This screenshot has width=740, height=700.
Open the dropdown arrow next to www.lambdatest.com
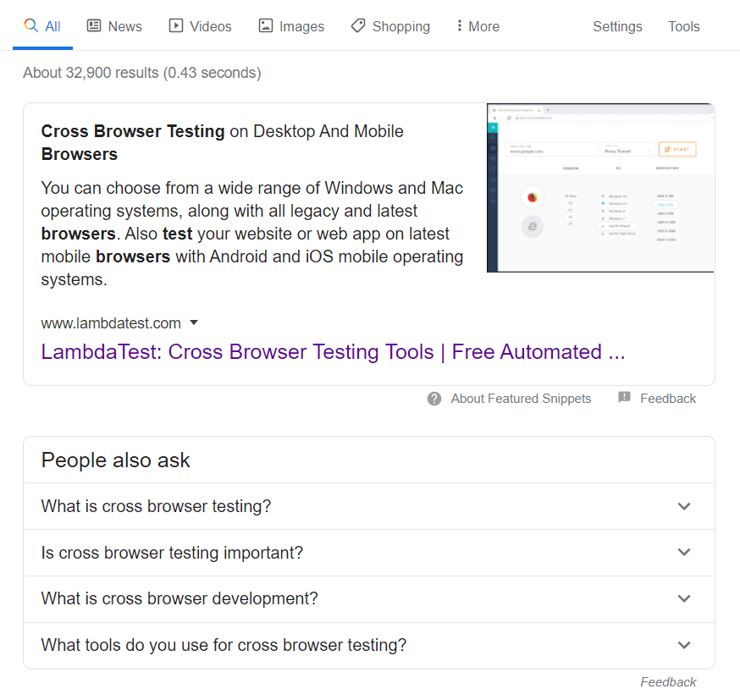[194, 323]
